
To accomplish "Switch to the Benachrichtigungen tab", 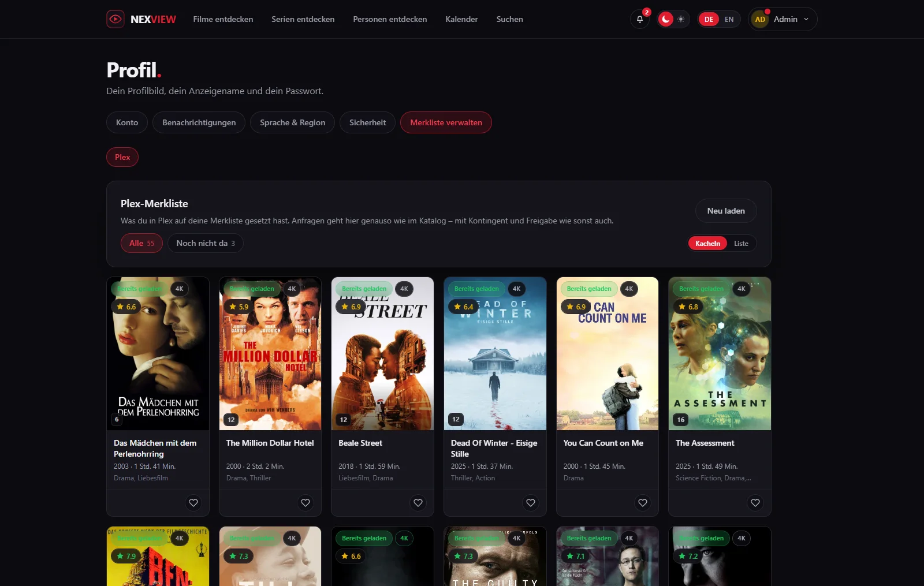I will (199, 122).
